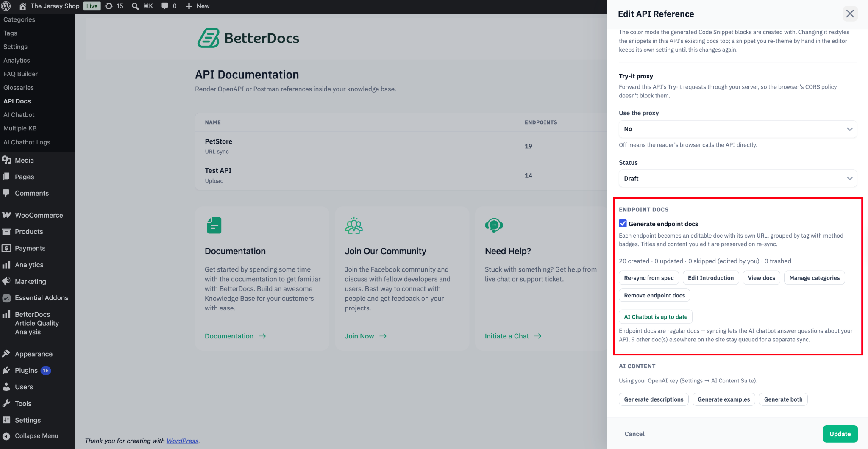Image resolution: width=868 pixels, height=449 pixels.
Task: Open Categories submenu item
Action: pos(19,19)
